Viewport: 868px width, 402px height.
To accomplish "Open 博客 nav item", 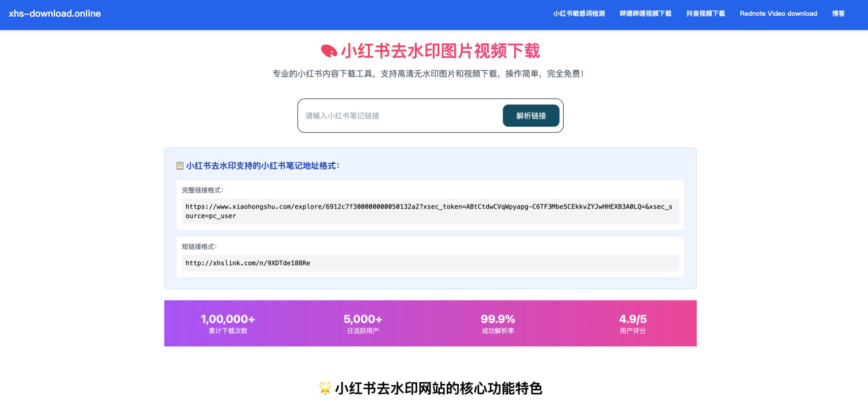I will click(x=838, y=13).
